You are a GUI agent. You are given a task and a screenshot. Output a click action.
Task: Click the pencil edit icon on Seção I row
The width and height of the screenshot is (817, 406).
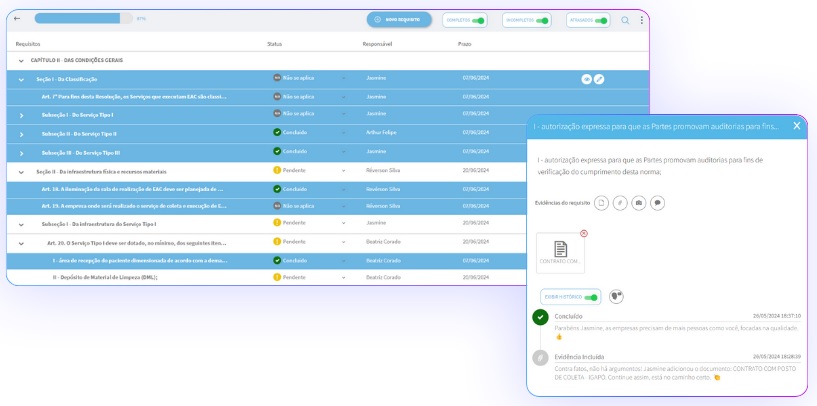tap(599, 79)
